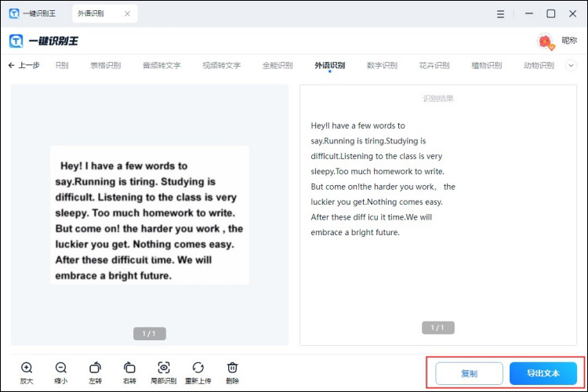This screenshot has height=392, width=588.
Task: Select the 局部识别 partial recognition icon
Action: (x=164, y=368)
